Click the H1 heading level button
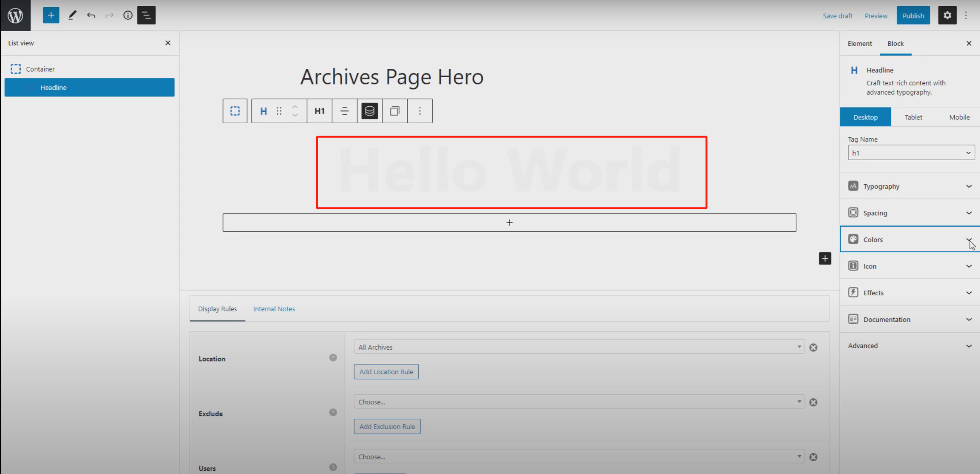The image size is (980, 474). pyautogui.click(x=319, y=111)
